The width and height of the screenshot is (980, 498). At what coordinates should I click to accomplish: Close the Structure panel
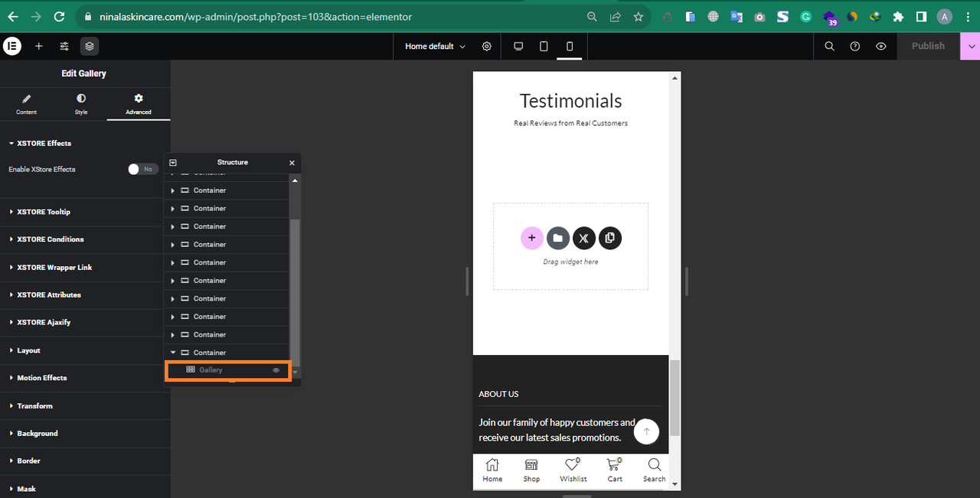click(x=292, y=162)
